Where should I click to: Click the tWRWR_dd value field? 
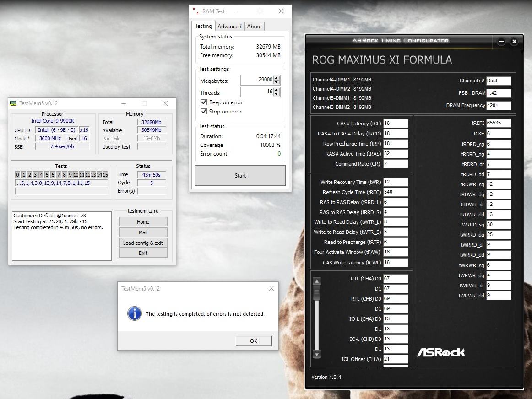[x=499, y=295]
